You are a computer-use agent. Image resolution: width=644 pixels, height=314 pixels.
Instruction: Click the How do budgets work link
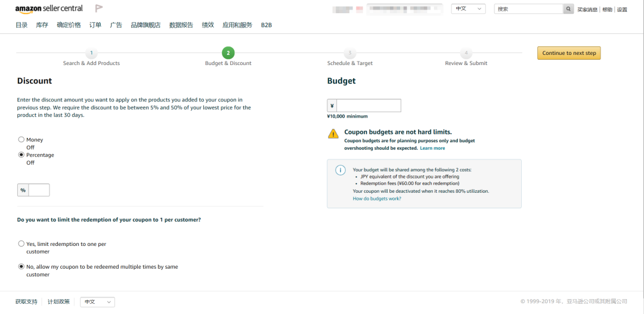point(377,199)
